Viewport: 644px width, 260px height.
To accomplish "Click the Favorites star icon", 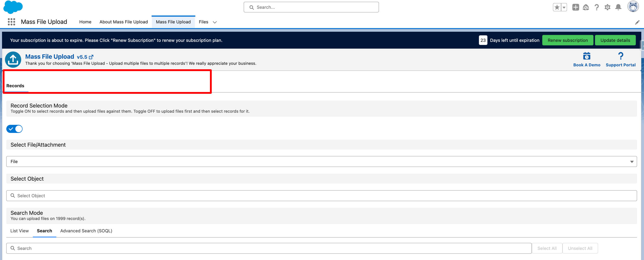I will click(557, 7).
